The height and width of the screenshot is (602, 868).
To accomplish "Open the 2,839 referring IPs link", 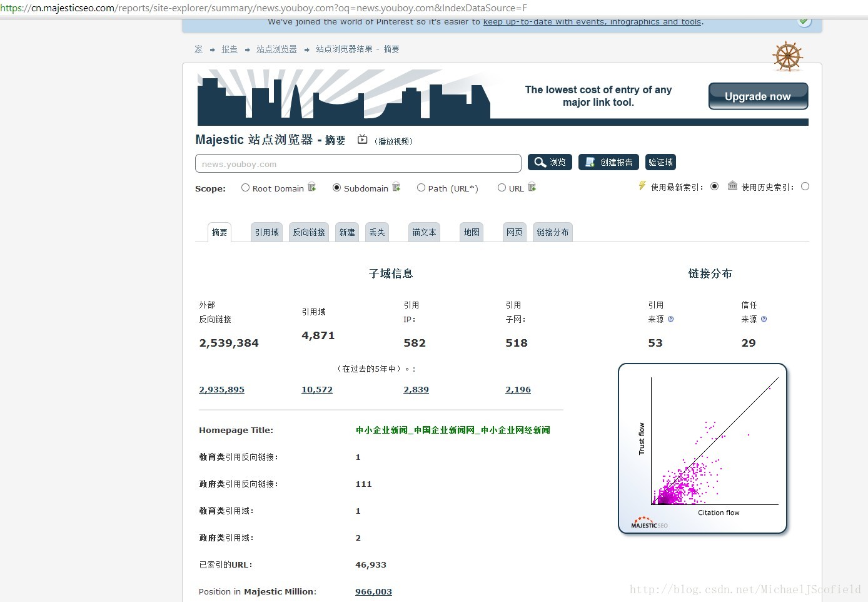I will click(416, 389).
